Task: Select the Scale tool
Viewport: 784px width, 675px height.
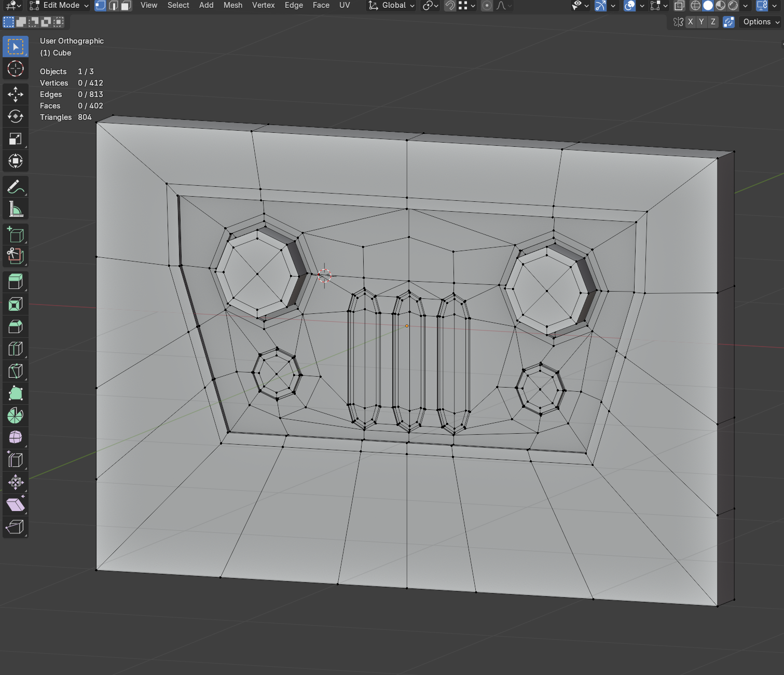Action: pos(16,139)
